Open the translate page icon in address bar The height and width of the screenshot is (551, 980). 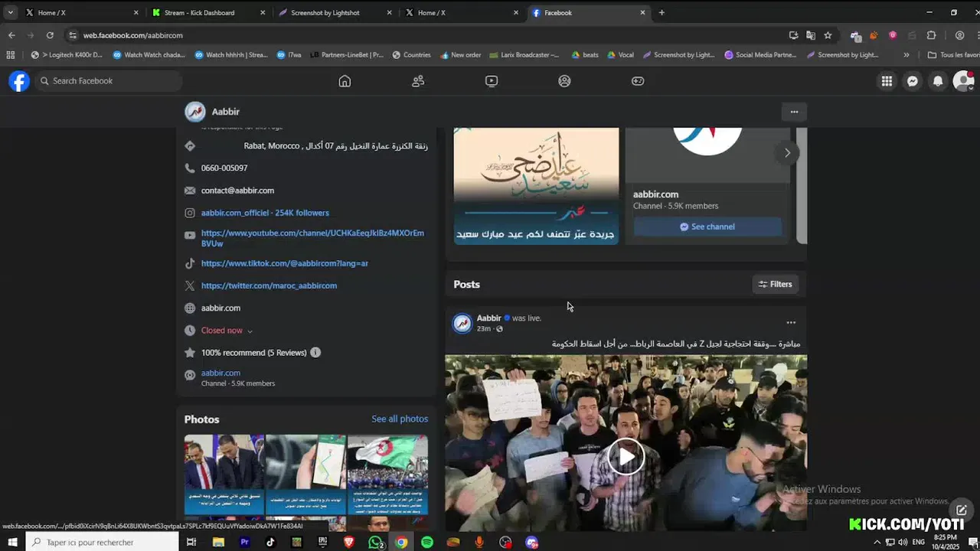coord(811,35)
